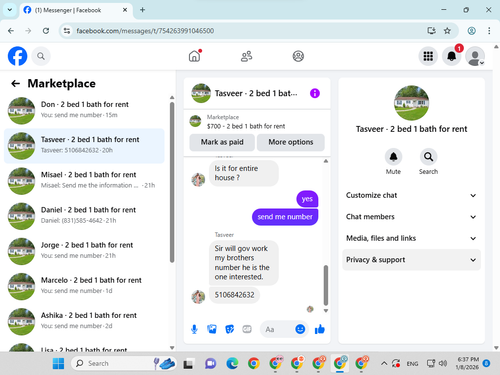
Task: Go back using Marketplace back arrow
Action: (x=15, y=83)
